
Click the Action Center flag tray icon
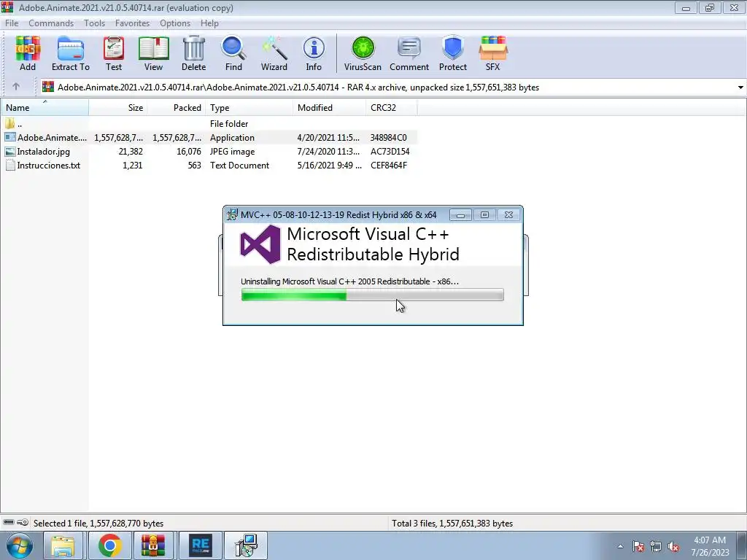[638, 546]
